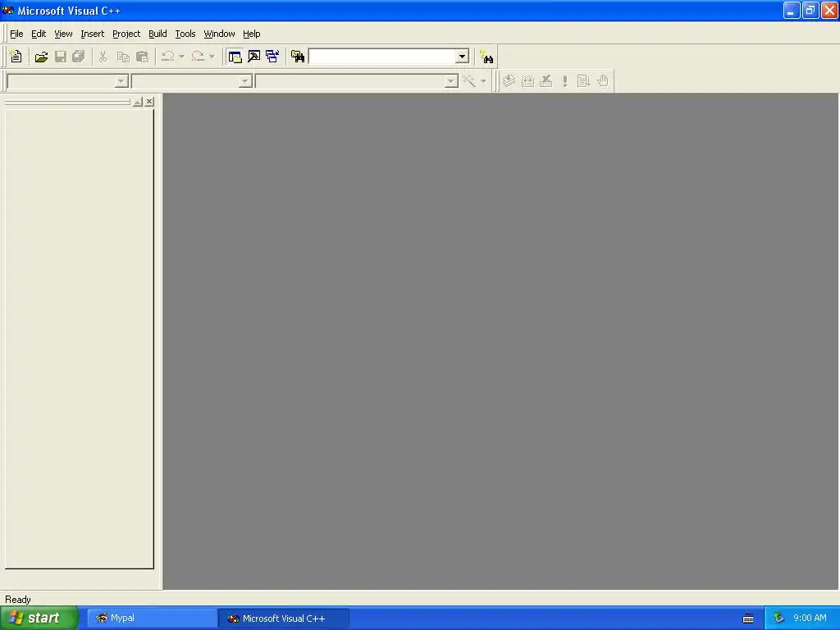Expand the Find combo box dropdown
840x630 pixels.
462,57
